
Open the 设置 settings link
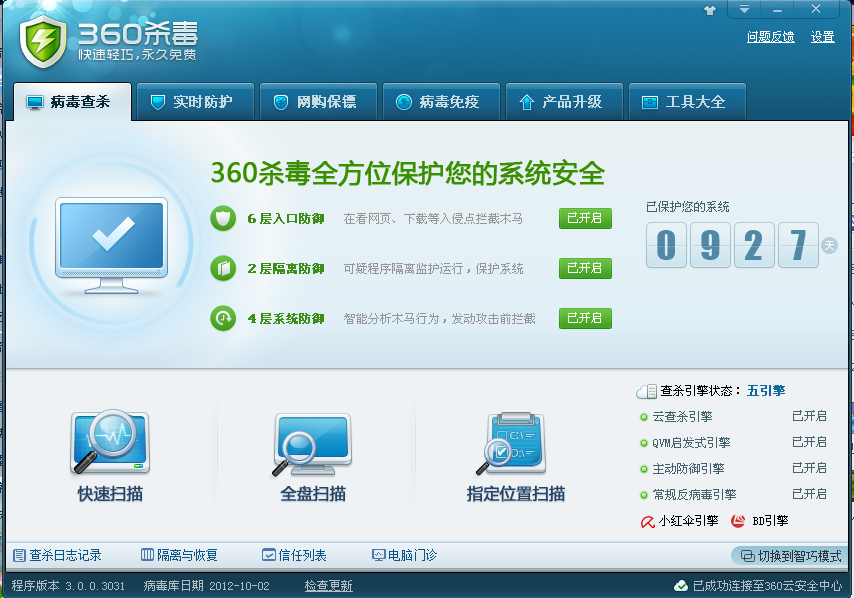click(x=822, y=37)
